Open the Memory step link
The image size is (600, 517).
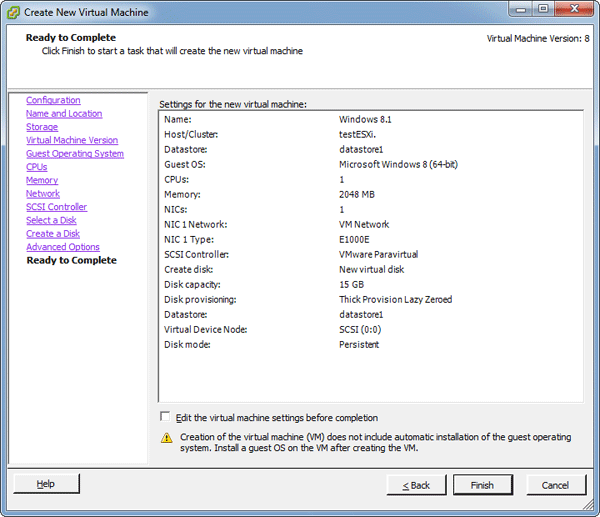pyautogui.click(x=42, y=181)
